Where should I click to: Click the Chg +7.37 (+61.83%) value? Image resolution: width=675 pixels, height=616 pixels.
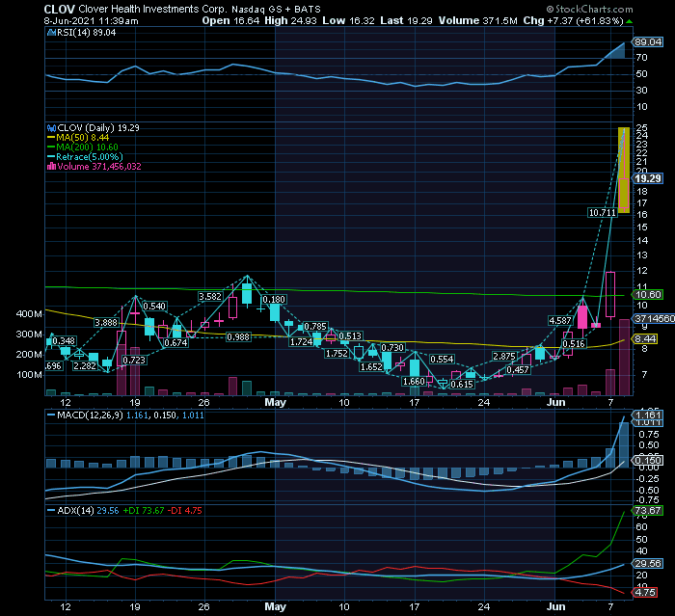click(574, 20)
